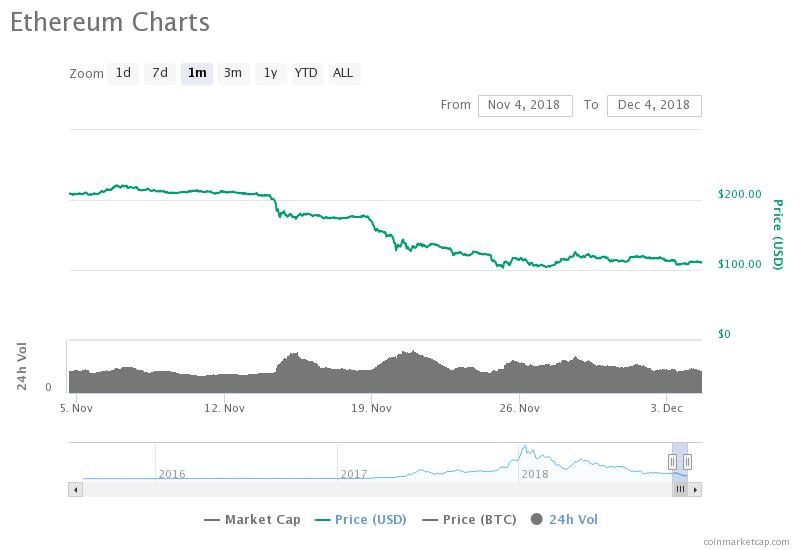Viewport: 800px width, 550px height.
Task: Toggle Market Cap series in legend
Action: point(252,520)
